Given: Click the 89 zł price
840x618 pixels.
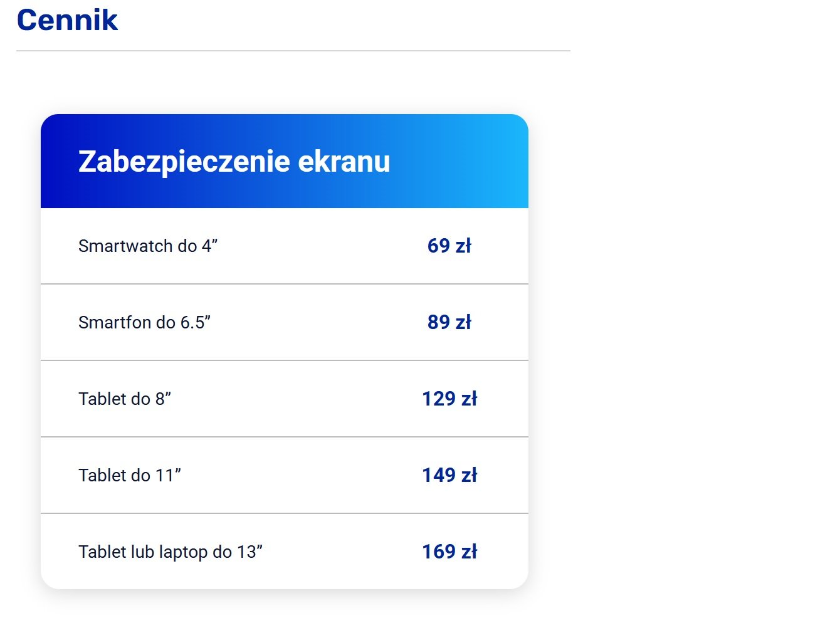Looking at the screenshot, I should [x=449, y=322].
